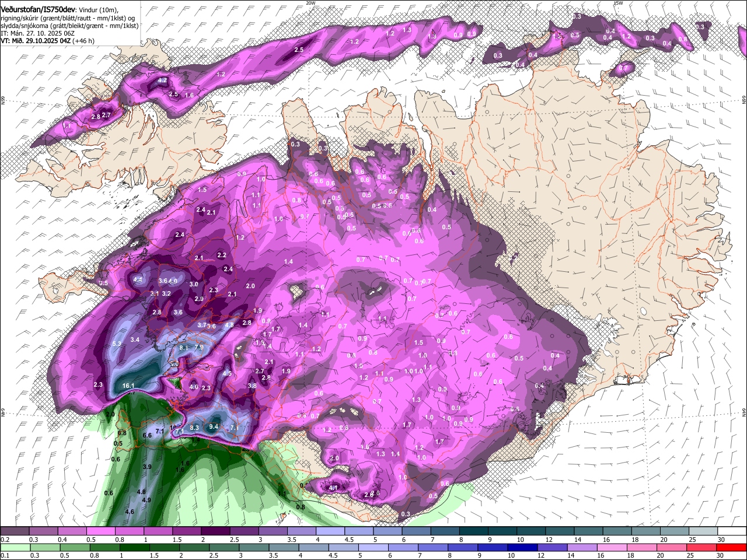
Task: Click the 3.0 value label on the map
Action: pos(194,284)
